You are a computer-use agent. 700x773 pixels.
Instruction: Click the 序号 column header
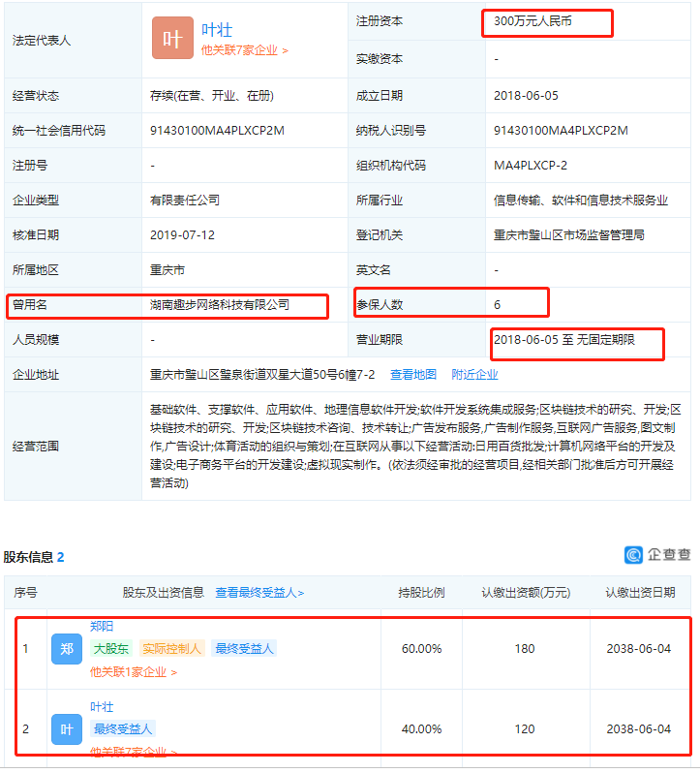[x=25, y=593]
